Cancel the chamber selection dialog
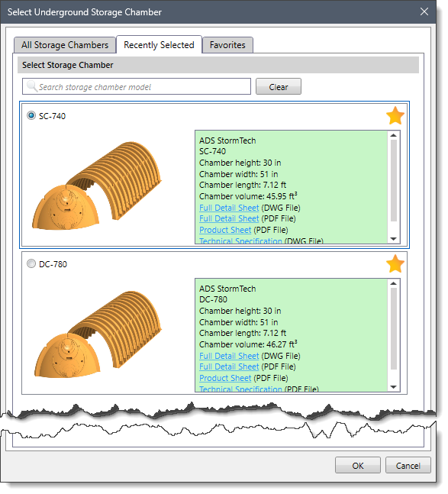This screenshot has width=448, height=494. [x=408, y=465]
